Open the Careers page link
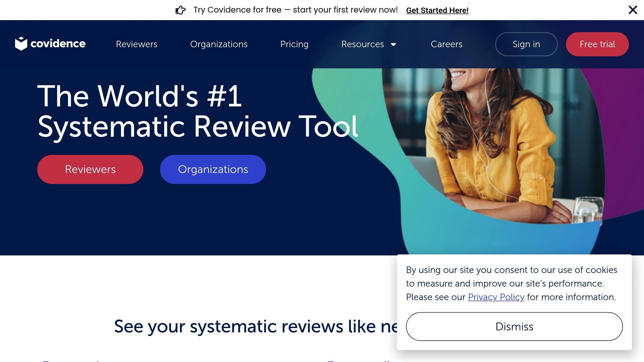This screenshot has height=362, width=644. click(446, 44)
